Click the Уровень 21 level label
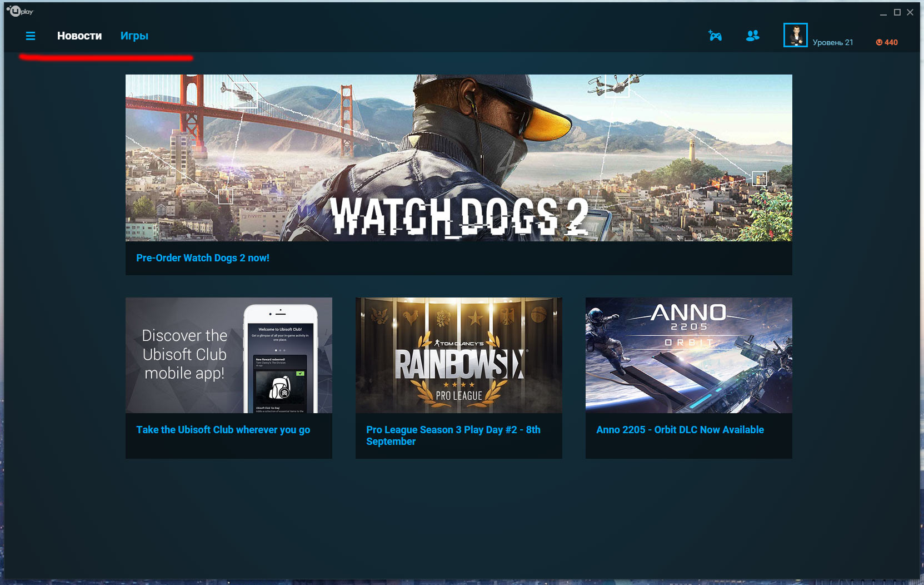Image resolution: width=924 pixels, height=585 pixels. pyautogui.click(x=833, y=42)
